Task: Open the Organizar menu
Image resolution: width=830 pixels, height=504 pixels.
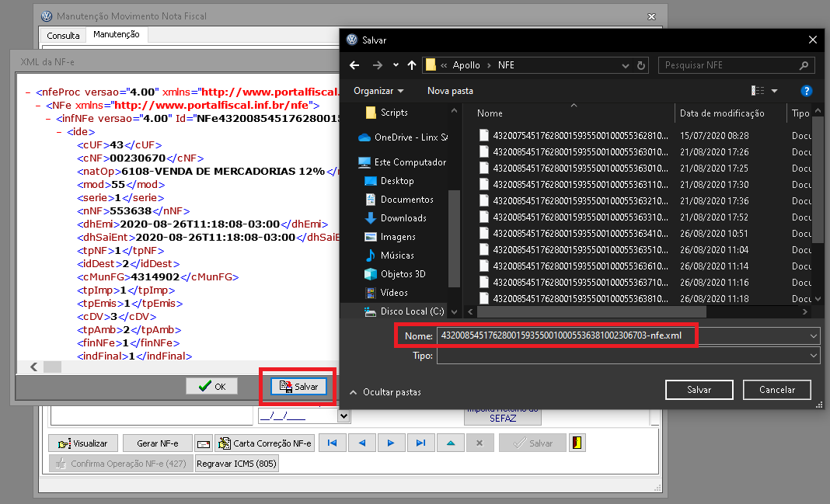Action: click(x=378, y=91)
